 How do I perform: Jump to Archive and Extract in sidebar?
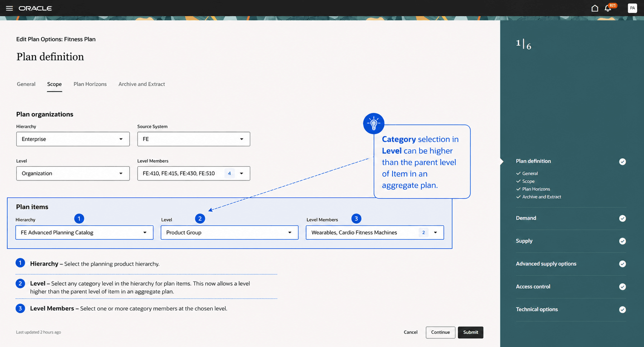pyautogui.click(x=541, y=197)
